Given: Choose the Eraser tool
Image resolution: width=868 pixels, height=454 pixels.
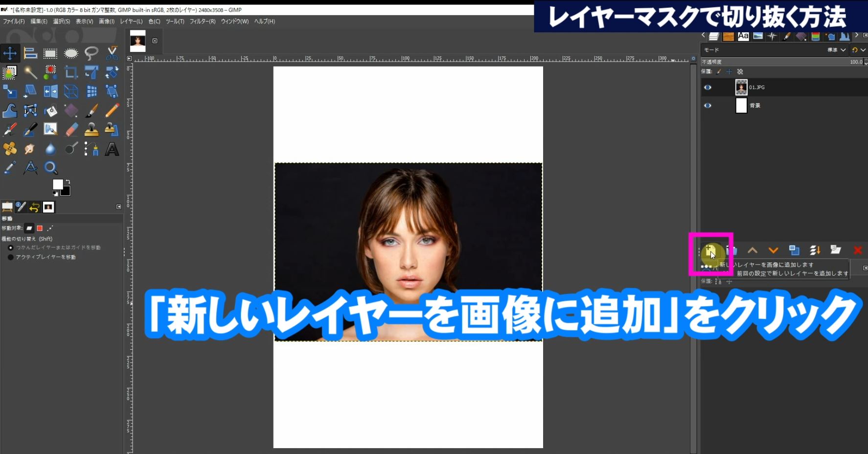Looking at the screenshot, I should click(71, 130).
